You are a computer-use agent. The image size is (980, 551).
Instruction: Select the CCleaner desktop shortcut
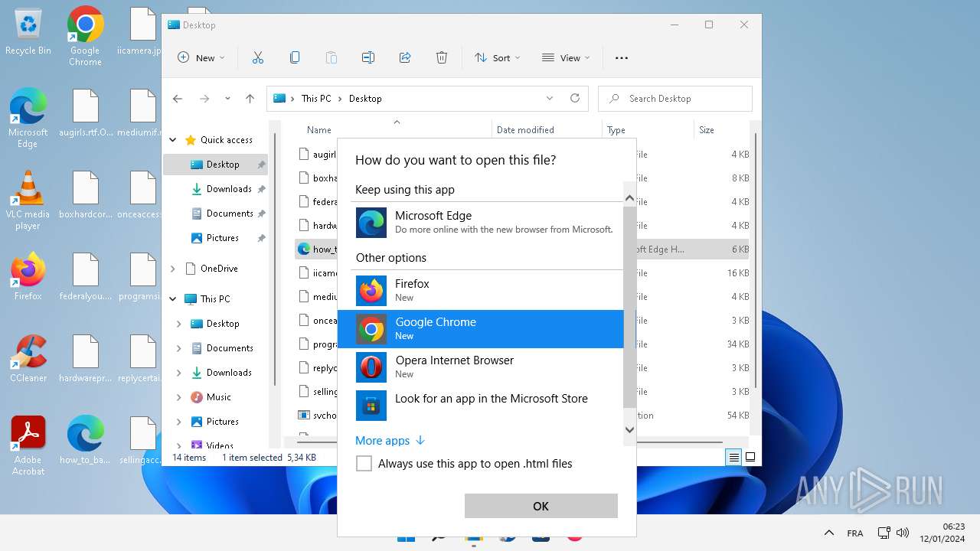point(28,359)
